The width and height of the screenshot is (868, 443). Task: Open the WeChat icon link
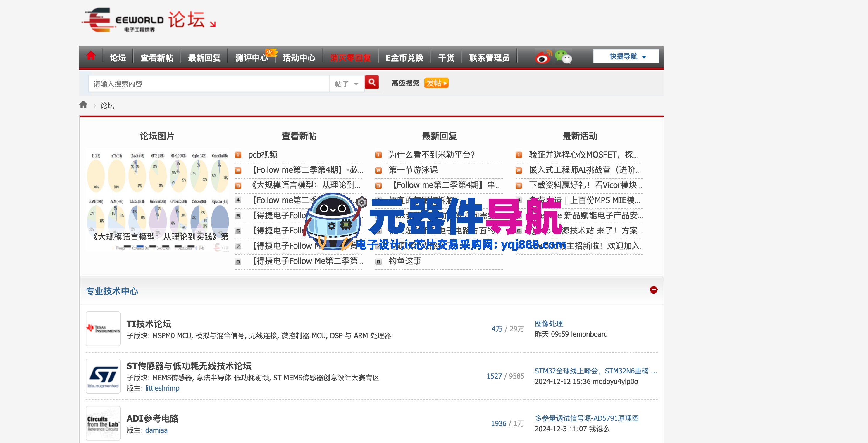click(x=563, y=57)
